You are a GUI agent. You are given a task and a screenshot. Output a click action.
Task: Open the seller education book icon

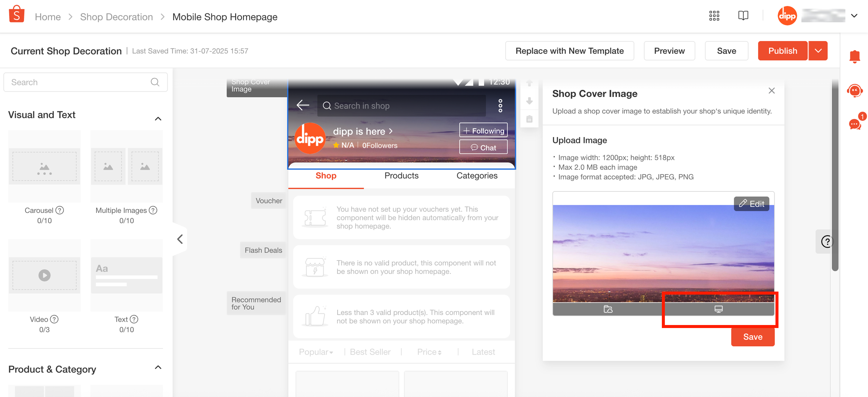(743, 16)
